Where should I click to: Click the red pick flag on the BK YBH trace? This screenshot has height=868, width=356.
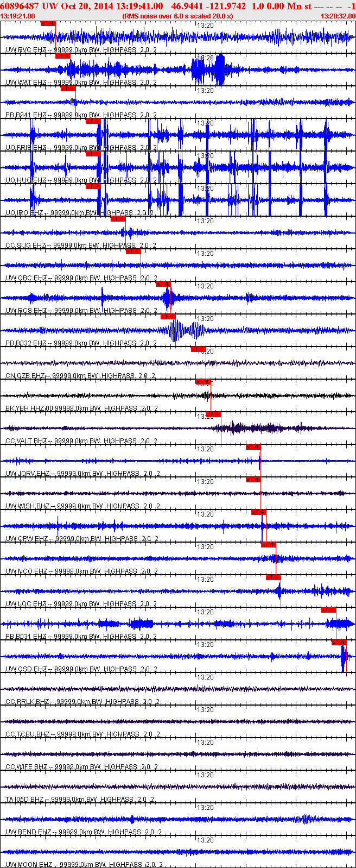click(204, 382)
